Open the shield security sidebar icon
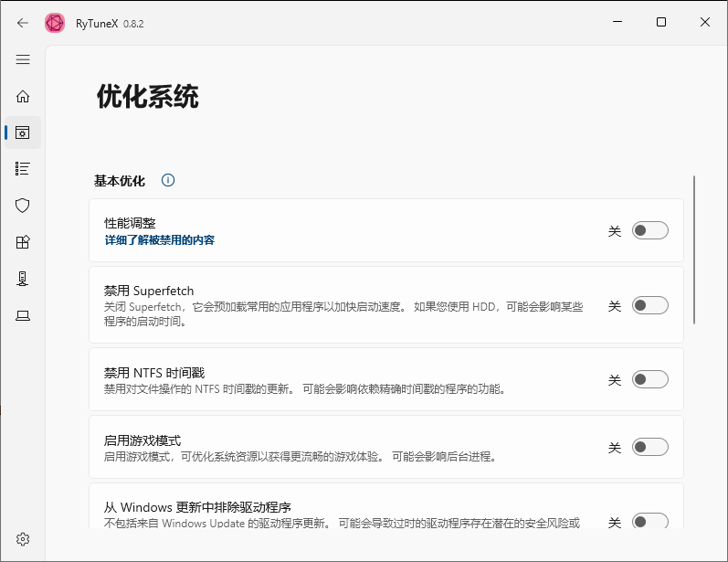Viewport: 728px width, 562px height. [23, 206]
